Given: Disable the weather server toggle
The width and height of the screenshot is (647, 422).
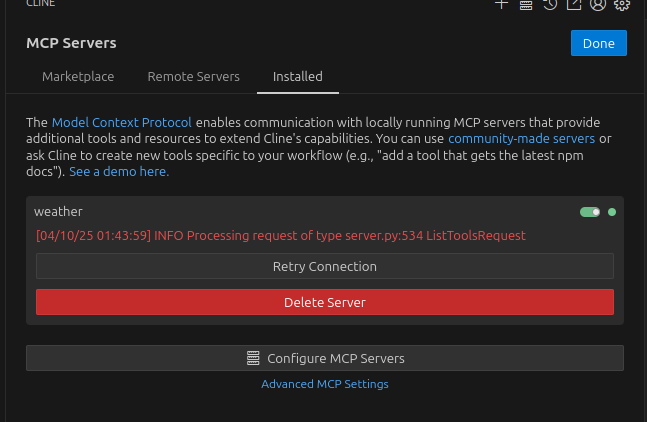Looking at the screenshot, I should click(x=590, y=212).
